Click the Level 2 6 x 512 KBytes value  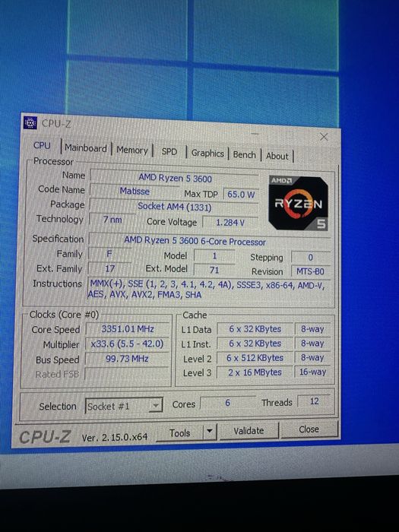255,358
